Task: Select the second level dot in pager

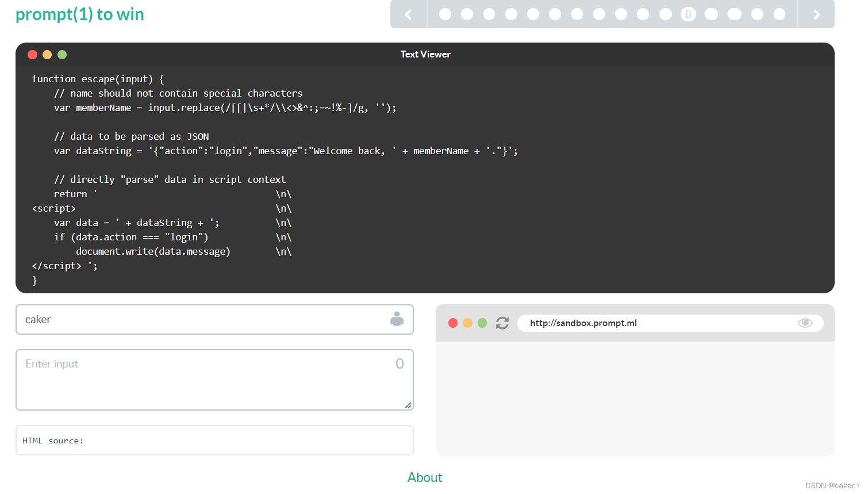Action: 467,14
